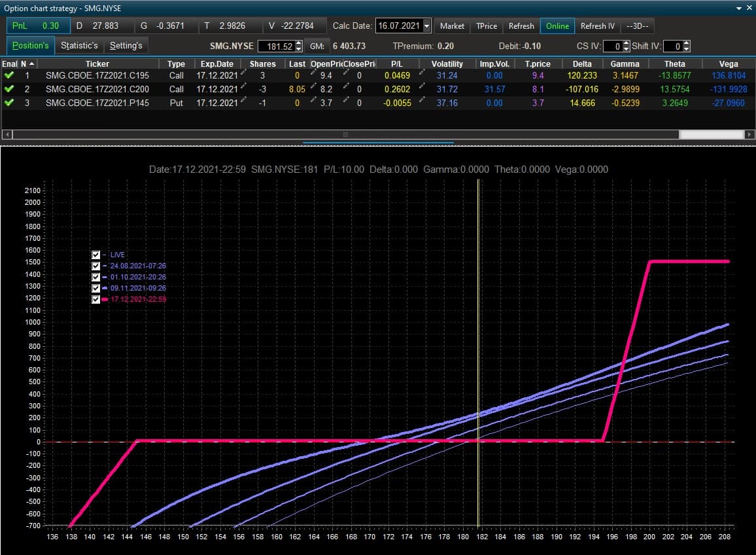Open the Calc Date dropdown
The image size is (756, 555).
pos(426,26)
